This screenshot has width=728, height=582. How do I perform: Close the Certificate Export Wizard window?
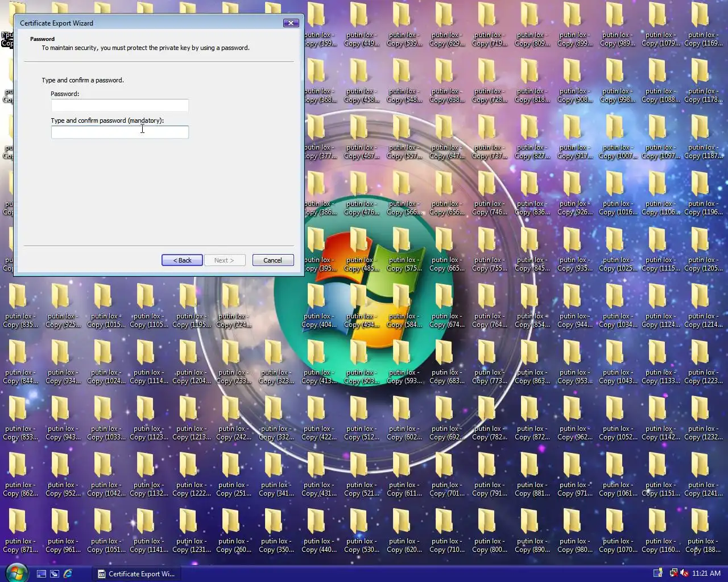[x=291, y=23]
